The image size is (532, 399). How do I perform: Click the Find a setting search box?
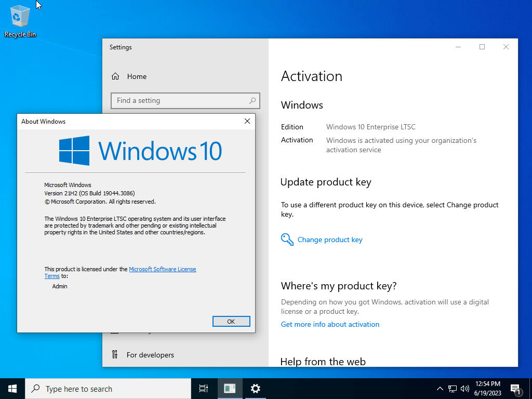(x=185, y=100)
